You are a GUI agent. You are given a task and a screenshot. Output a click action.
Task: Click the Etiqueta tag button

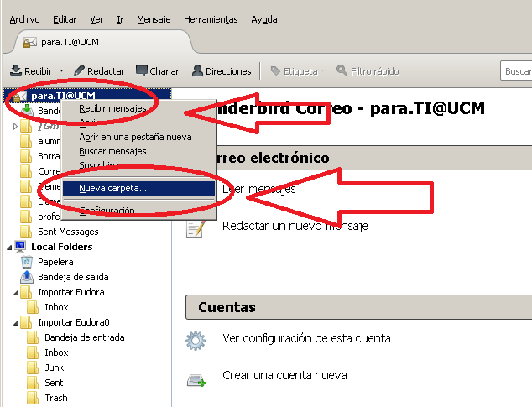297,71
